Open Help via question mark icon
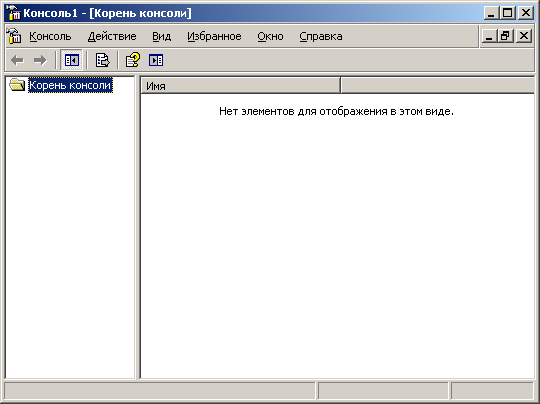Viewport: 540px width, 404px height. (x=133, y=60)
